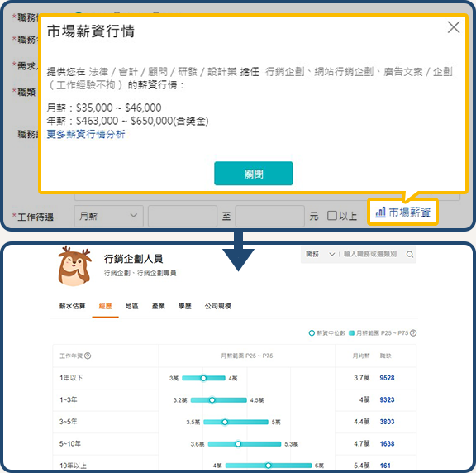Click median marker on 3~5年 salary bar
Image resolution: width=476 pixels, height=473 pixels.
click(x=225, y=422)
